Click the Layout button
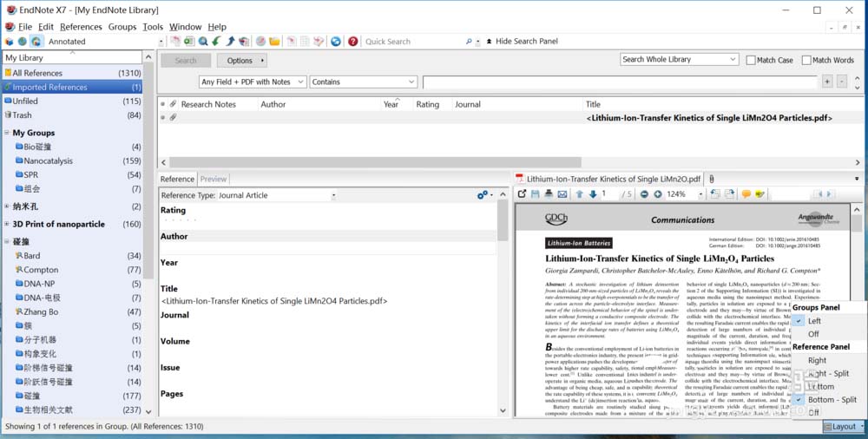The width and height of the screenshot is (868, 439). click(842, 426)
